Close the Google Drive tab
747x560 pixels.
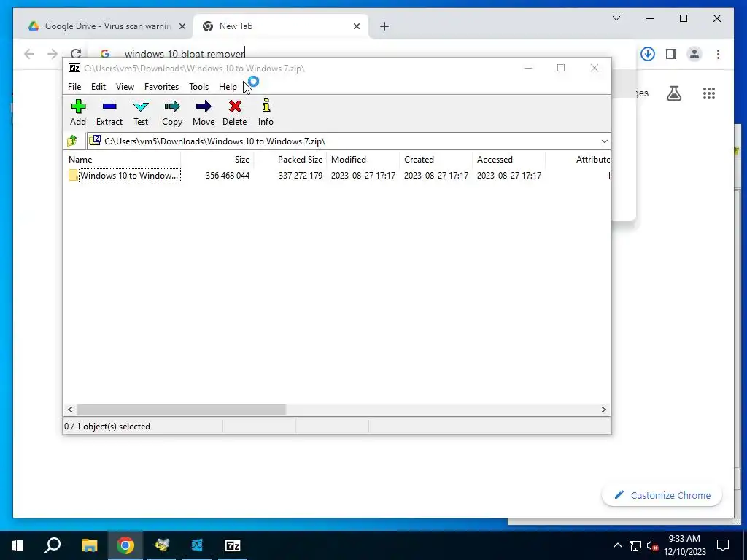(182, 26)
